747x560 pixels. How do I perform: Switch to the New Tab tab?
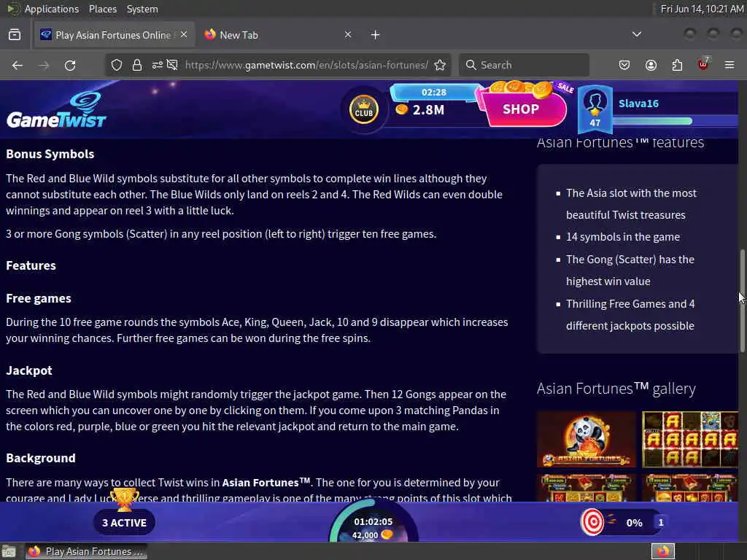pyautogui.click(x=279, y=35)
